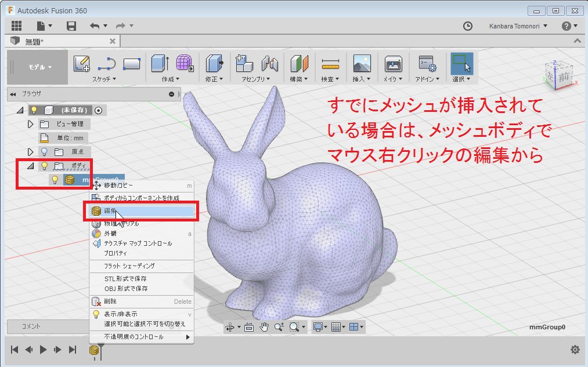Collapse the root (未保存) node
Image resolution: width=588 pixels, height=367 pixels.
20,110
